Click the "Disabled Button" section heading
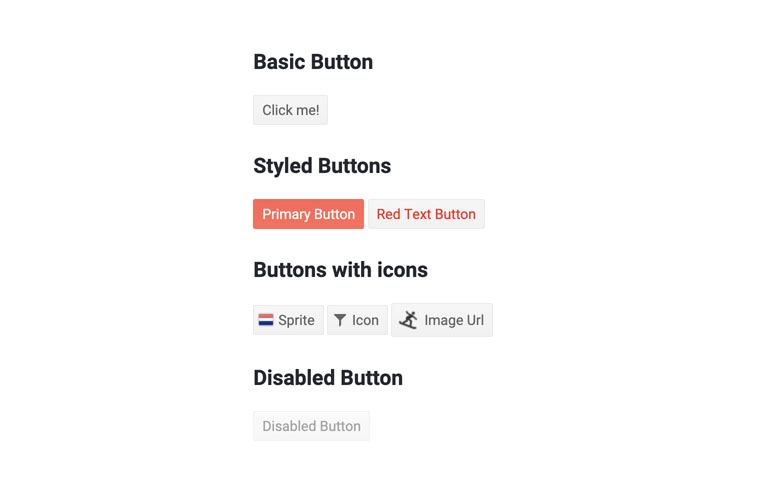The height and width of the screenshot is (490, 770). click(328, 378)
